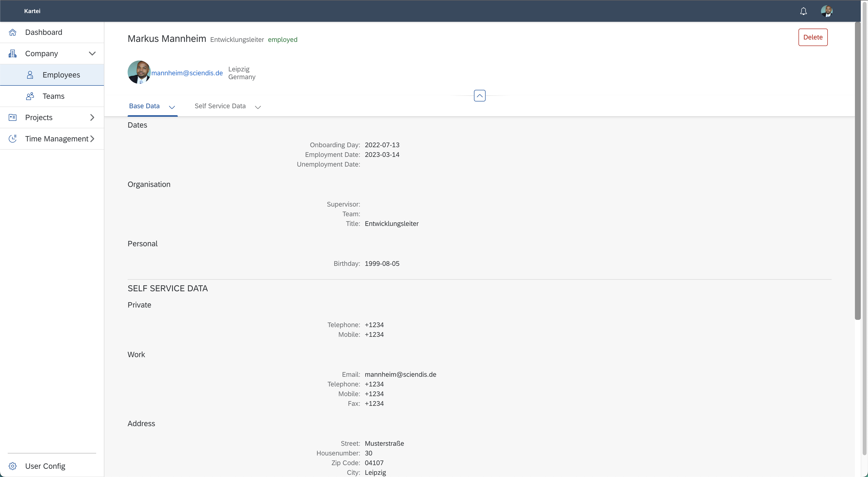Click the Markus Mannheim heading

point(167,39)
